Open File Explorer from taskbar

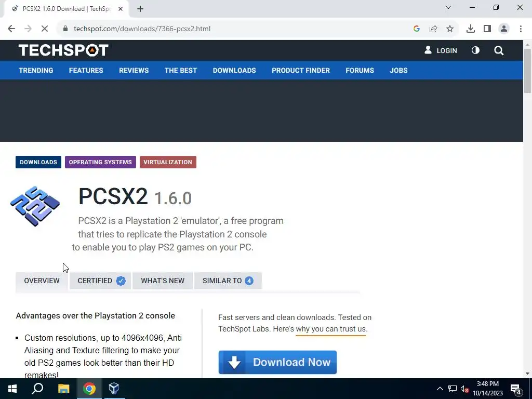(63, 389)
